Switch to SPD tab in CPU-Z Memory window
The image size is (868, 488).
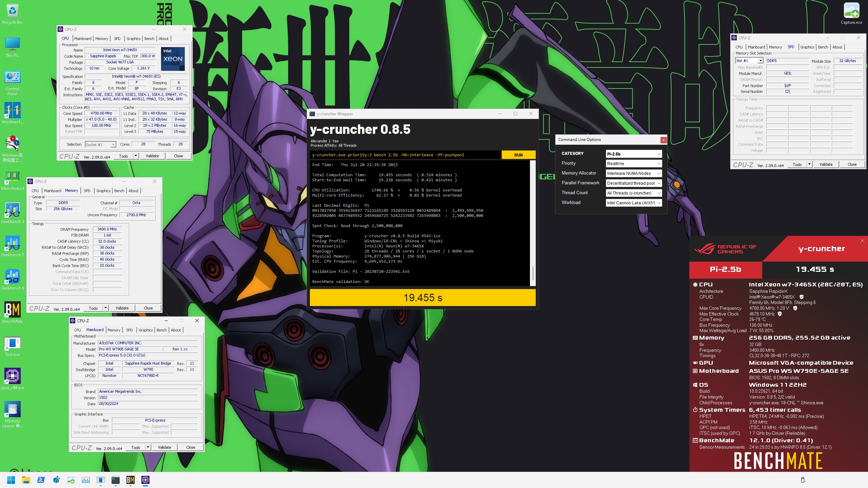pyautogui.click(x=87, y=191)
